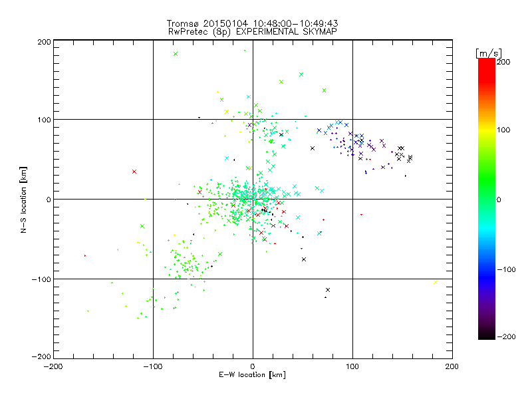Click the subtitle 'RwPretec (8p) EXPERIMENTAL SKYMAP'
The width and height of the screenshot is (532, 399).
(253, 32)
